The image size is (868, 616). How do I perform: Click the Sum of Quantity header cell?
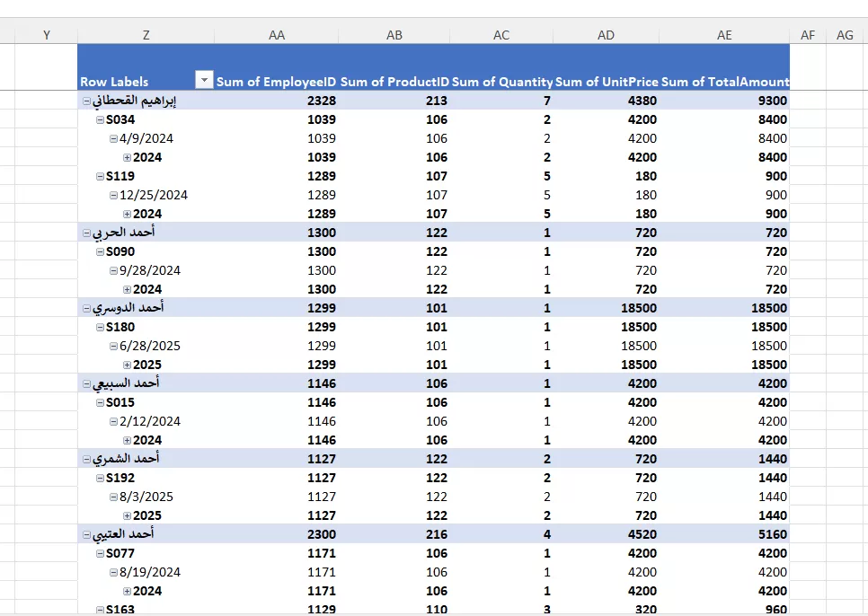(501, 82)
